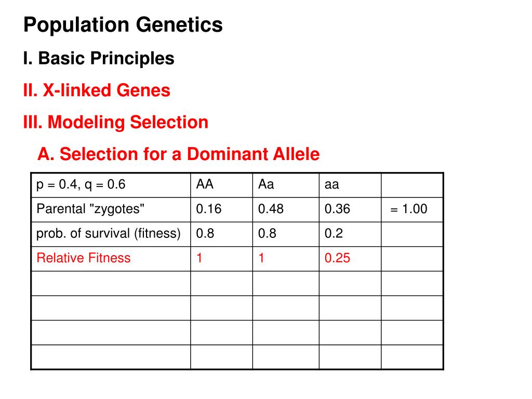
Task: Select the III. Modeling Selection heading
Action: [x=116, y=122]
